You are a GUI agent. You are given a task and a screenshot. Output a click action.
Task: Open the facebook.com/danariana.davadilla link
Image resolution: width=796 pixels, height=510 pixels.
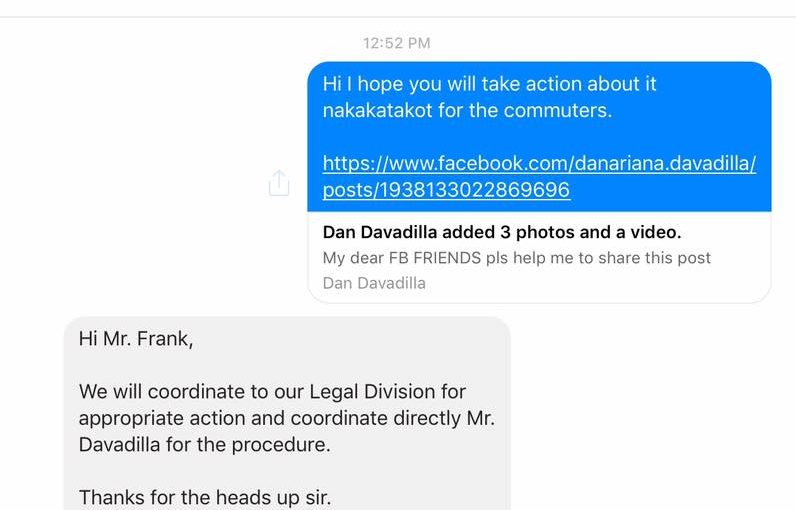tap(539, 163)
